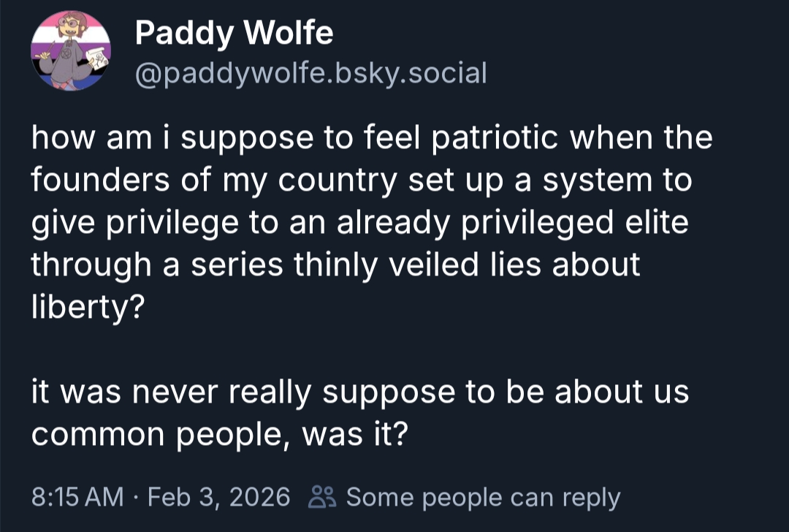Click the line "through a series thinly veiled"

(335, 264)
